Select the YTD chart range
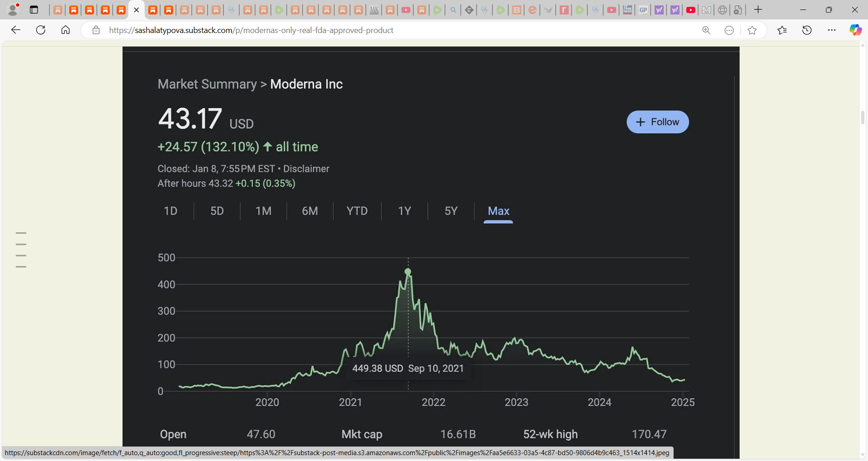Screen dimensions: 868x461 click(357, 211)
